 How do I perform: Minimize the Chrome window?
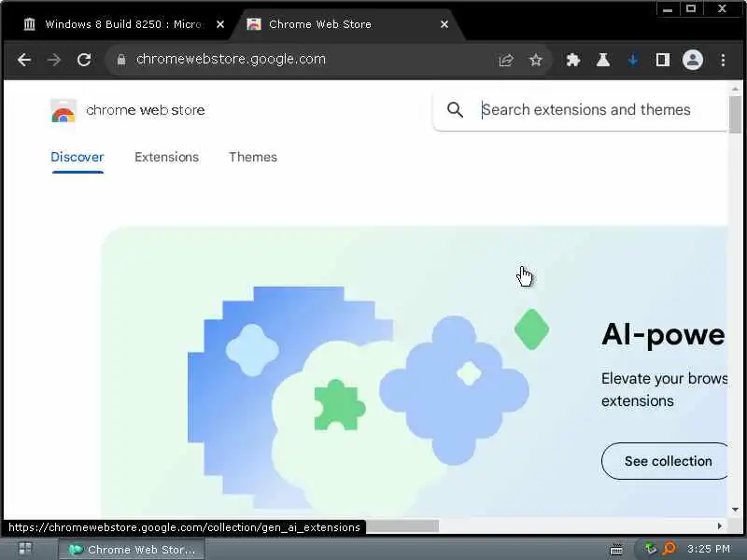click(x=668, y=9)
